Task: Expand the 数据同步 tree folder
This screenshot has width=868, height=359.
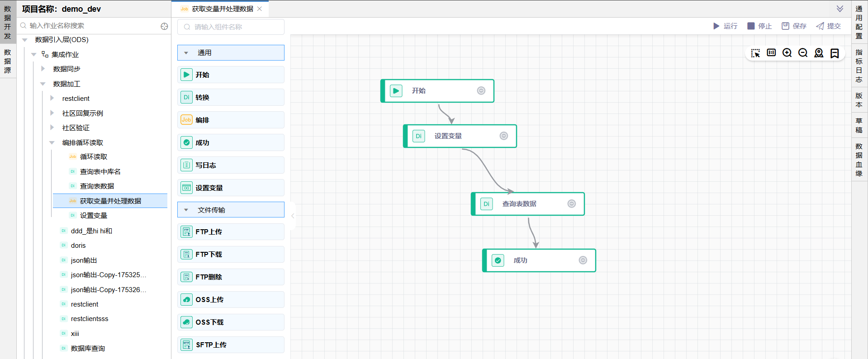Action: pos(43,69)
